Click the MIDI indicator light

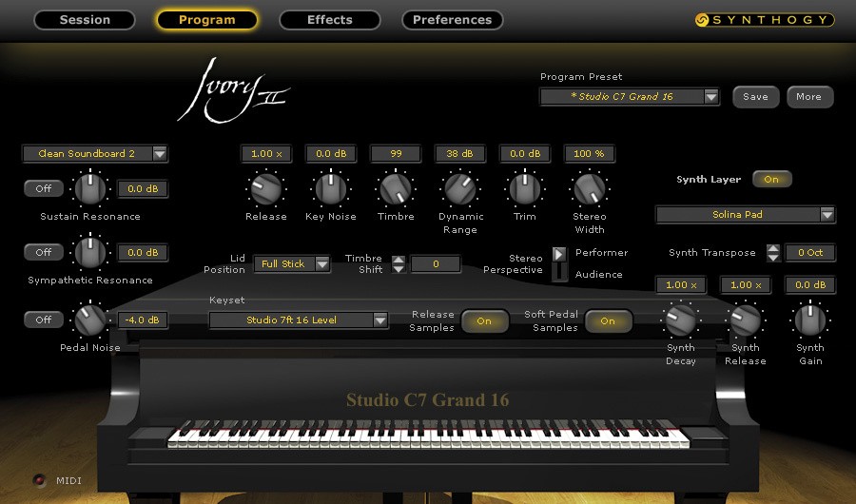coord(40,480)
